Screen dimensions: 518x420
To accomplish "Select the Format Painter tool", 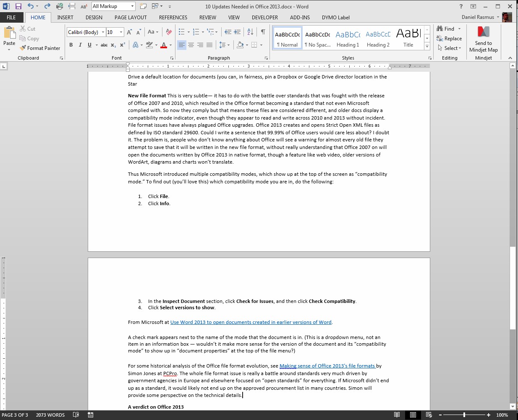I will click(40, 48).
